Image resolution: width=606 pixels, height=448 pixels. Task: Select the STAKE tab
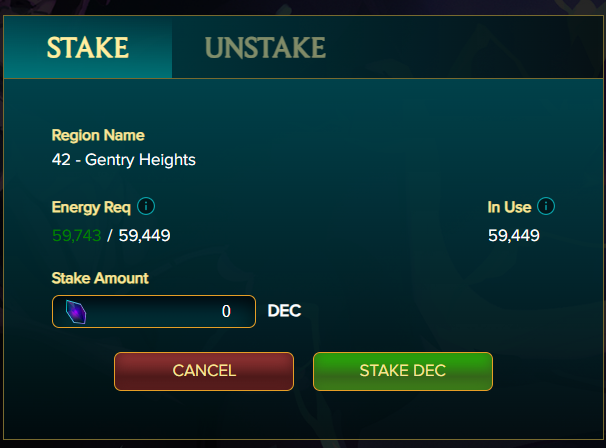click(x=88, y=48)
